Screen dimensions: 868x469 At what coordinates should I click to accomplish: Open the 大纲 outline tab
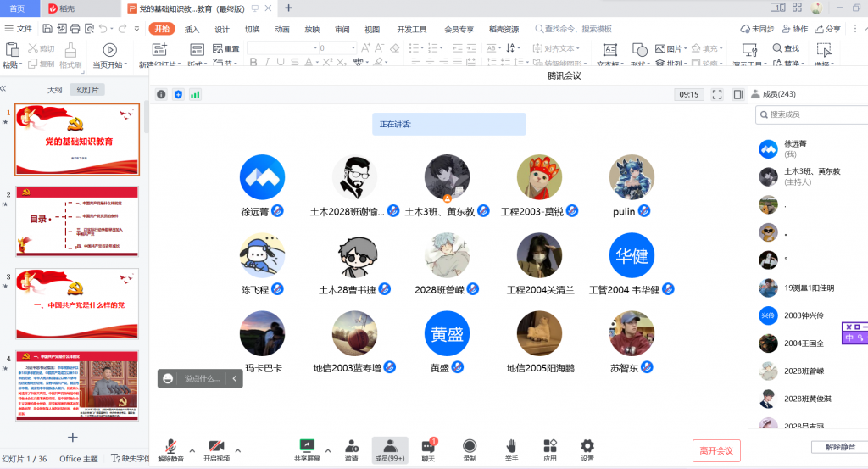tap(54, 90)
